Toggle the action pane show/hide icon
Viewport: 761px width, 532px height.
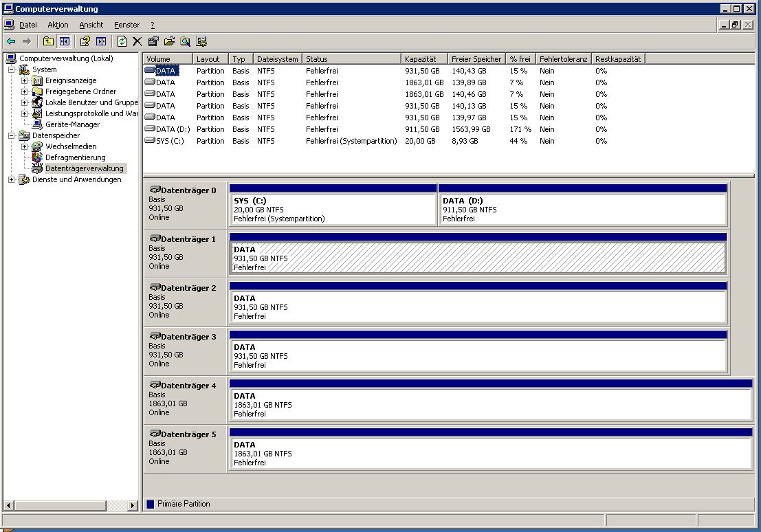point(101,42)
